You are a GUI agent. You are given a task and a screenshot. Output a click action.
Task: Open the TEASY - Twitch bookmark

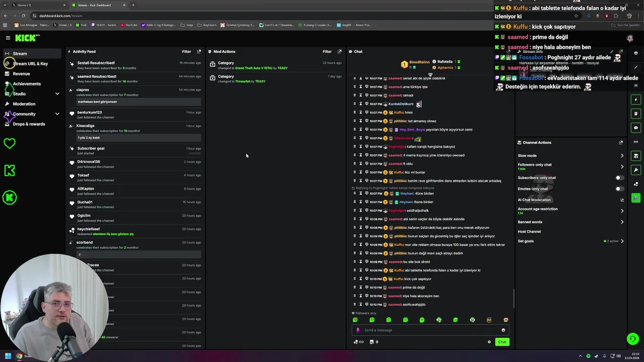click(103, 25)
